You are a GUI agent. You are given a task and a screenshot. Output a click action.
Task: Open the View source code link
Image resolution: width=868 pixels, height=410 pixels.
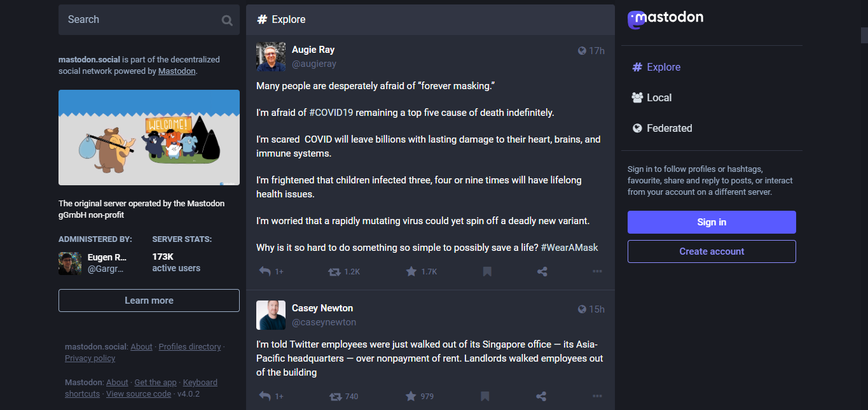click(139, 394)
